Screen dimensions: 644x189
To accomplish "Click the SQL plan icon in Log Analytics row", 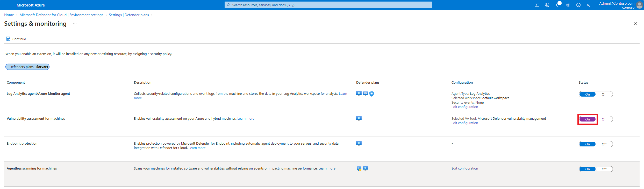I will tap(365, 94).
